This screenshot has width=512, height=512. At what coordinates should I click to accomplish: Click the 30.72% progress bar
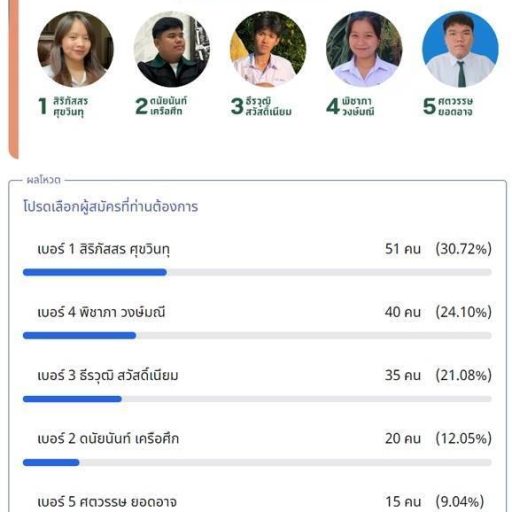(x=257, y=272)
